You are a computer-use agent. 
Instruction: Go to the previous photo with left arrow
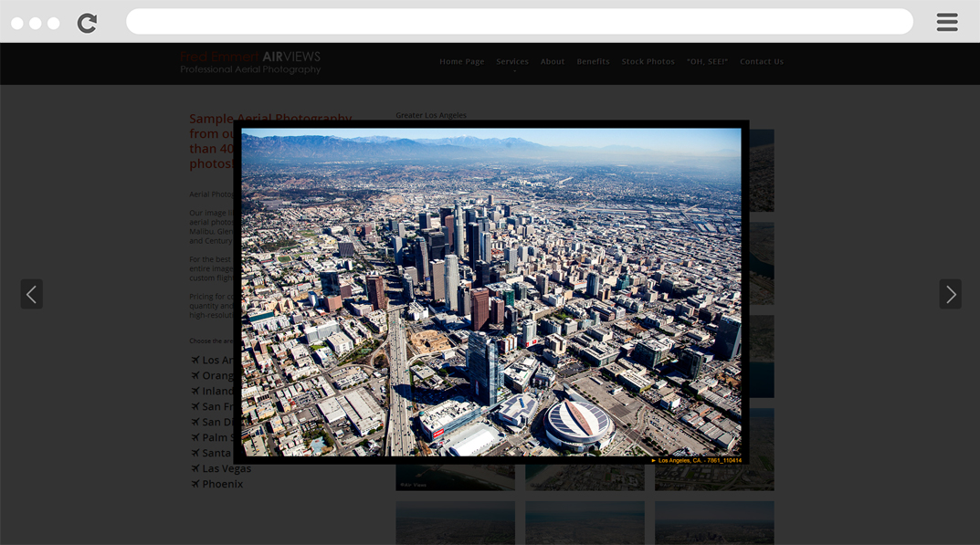[x=32, y=294]
